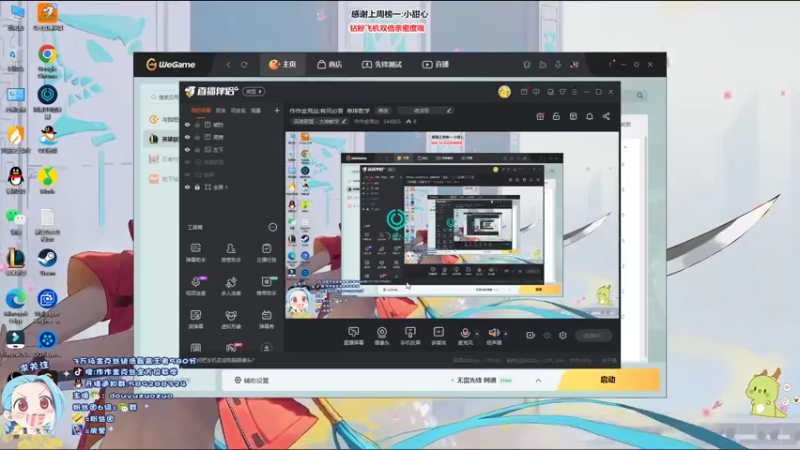Viewport: 800px width, 450px height.
Task: Toggle visibility eye of second source row
Action: [x=187, y=137]
